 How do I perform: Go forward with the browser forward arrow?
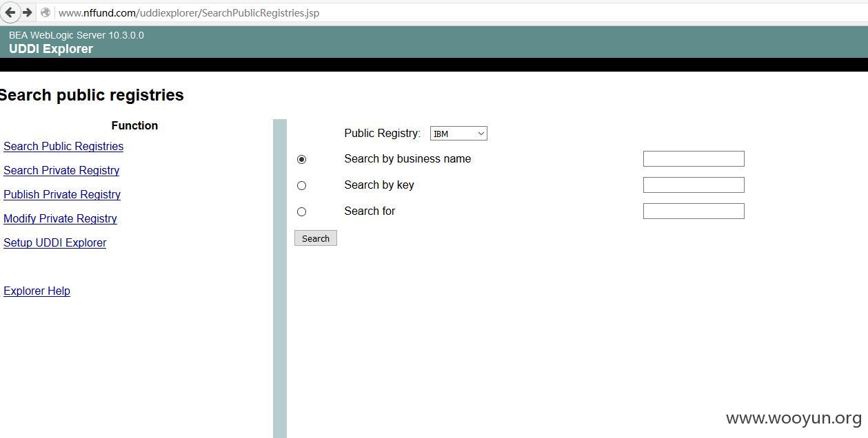click(x=27, y=12)
